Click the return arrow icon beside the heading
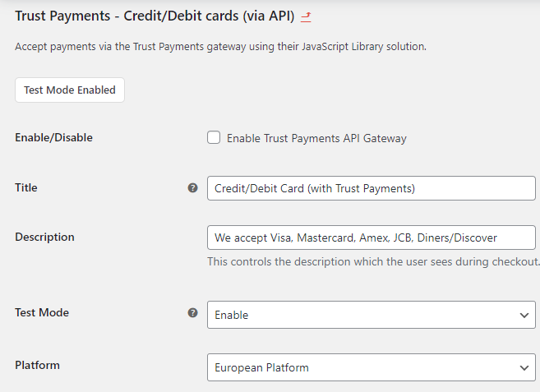540x392 pixels. click(x=306, y=16)
